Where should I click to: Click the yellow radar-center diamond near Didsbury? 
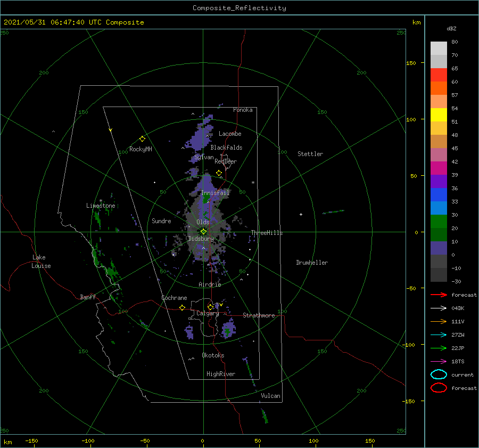click(203, 232)
